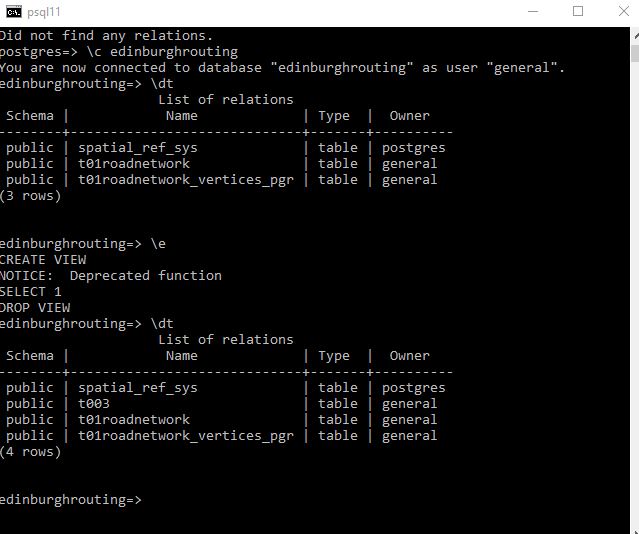Viewport: 639px width, 534px height.
Task: Click the 'NOTICE: Deprecated function' line
Action: click(110, 276)
